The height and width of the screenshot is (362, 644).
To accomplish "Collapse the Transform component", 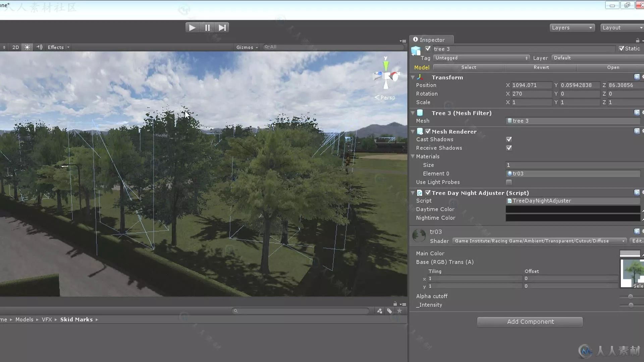I will point(413,77).
